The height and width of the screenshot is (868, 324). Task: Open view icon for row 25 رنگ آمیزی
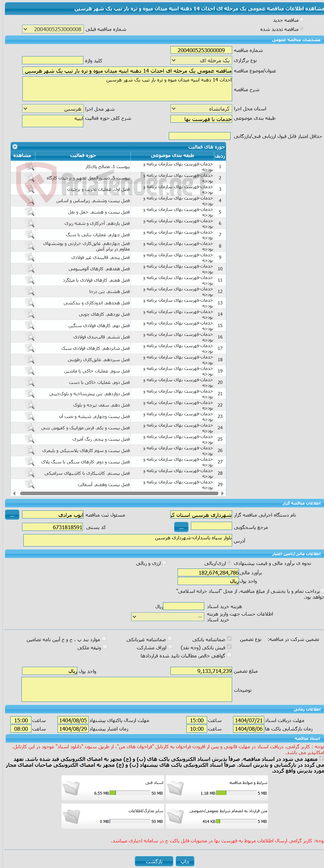point(30,439)
